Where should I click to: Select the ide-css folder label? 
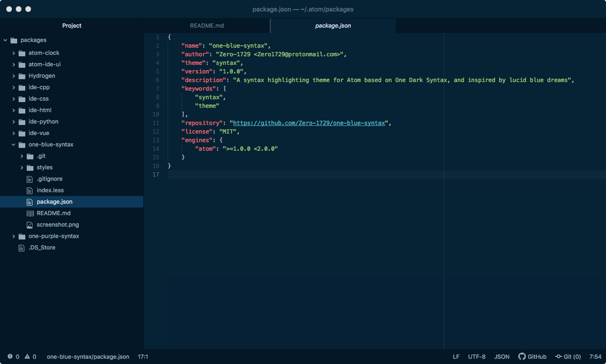(39, 99)
